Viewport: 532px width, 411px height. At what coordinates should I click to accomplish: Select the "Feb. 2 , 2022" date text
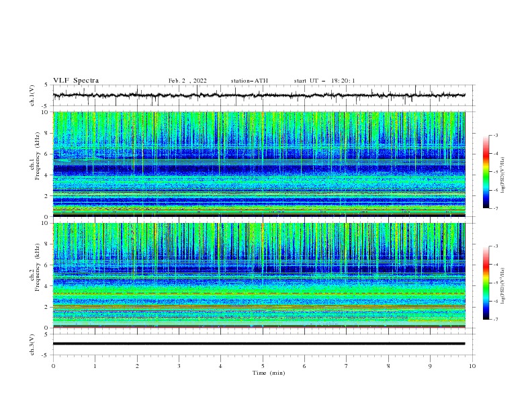point(187,81)
